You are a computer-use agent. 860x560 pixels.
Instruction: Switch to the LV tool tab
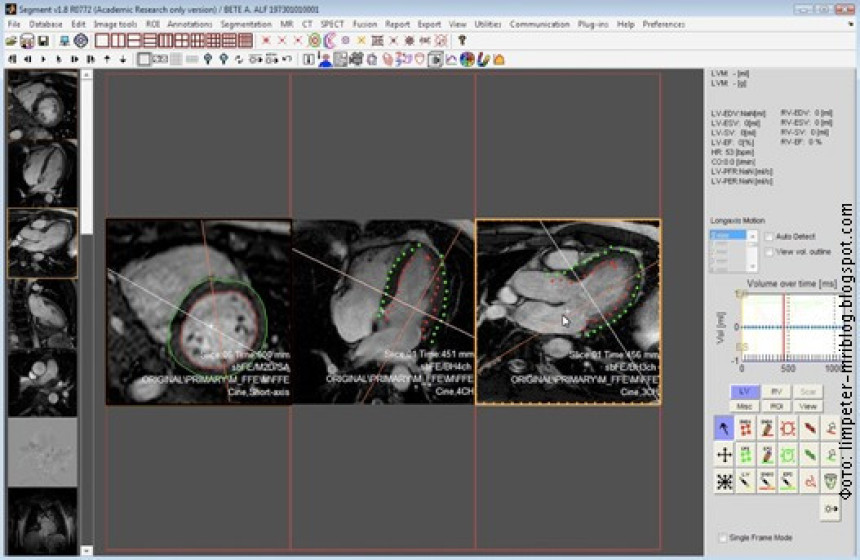[744, 392]
